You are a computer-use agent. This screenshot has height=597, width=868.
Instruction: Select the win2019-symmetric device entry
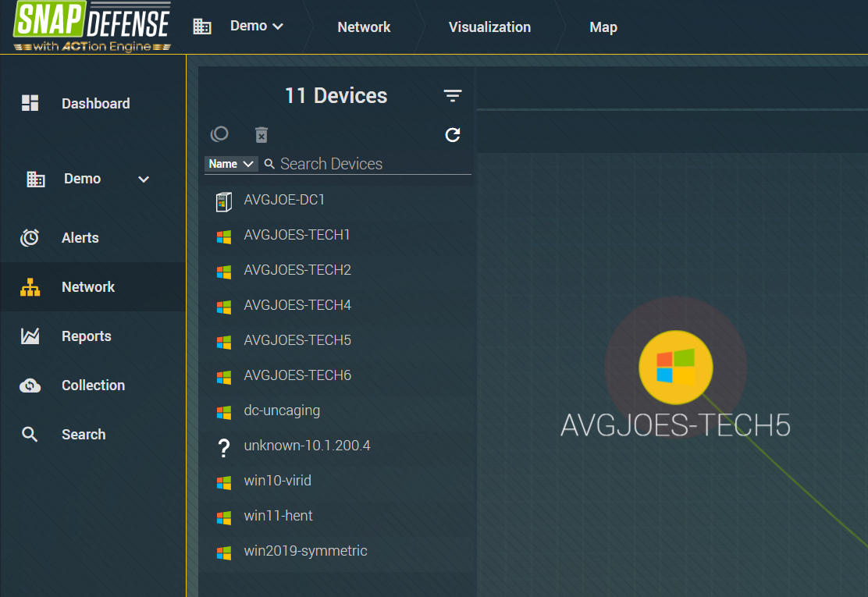[306, 550]
